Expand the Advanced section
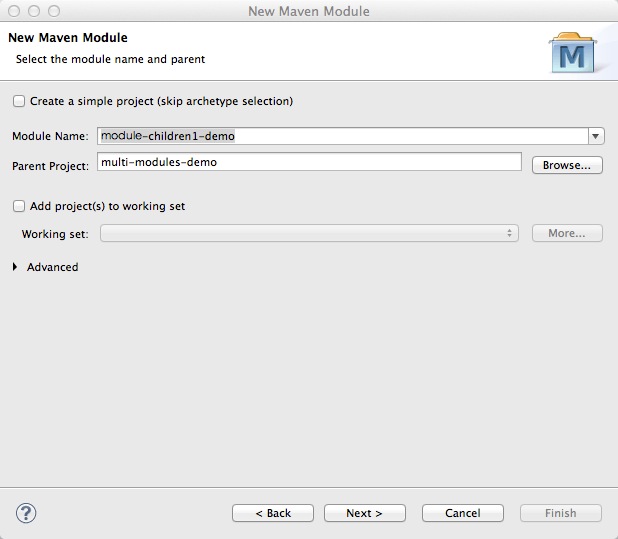The width and height of the screenshot is (618, 539). pos(15,267)
